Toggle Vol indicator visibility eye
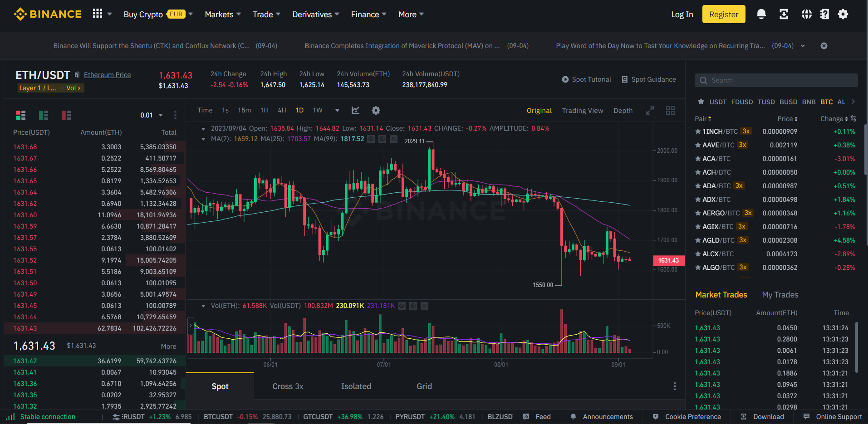The width and height of the screenshot is (868, 424). (x=402, y=306)
